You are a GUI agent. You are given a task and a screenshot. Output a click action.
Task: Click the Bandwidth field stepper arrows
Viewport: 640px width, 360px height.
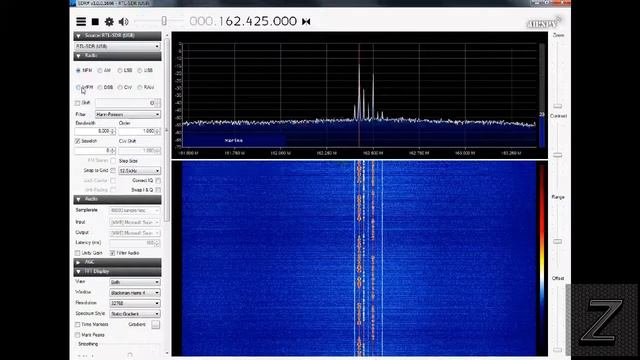(x=113, y=131)
